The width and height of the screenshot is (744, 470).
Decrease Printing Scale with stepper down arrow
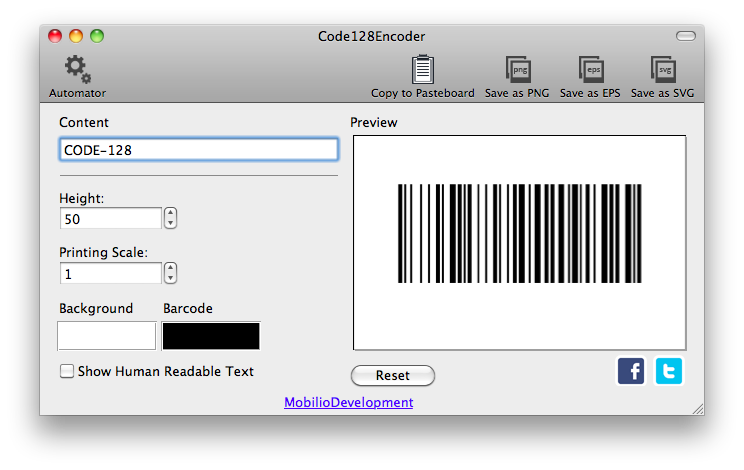click(170, 278)
